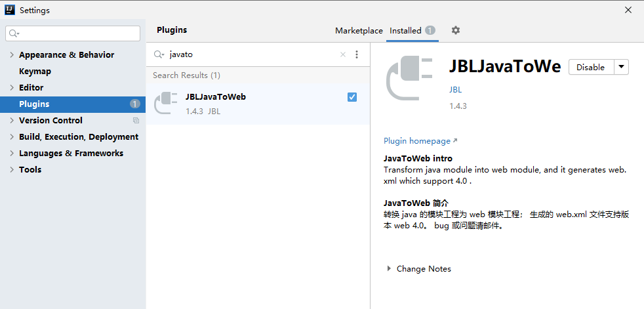
Task: Select the JBLJavaToWeb result row name
Action: click(216, 97)
